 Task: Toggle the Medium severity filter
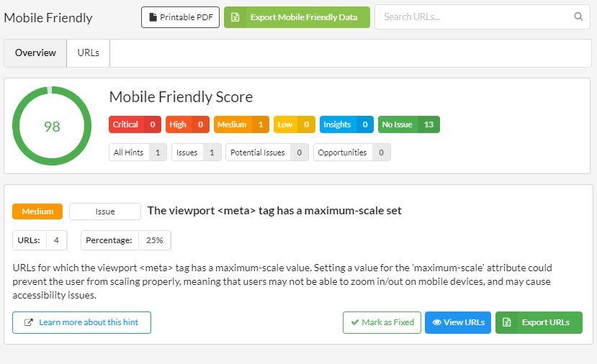pos(241,124)
